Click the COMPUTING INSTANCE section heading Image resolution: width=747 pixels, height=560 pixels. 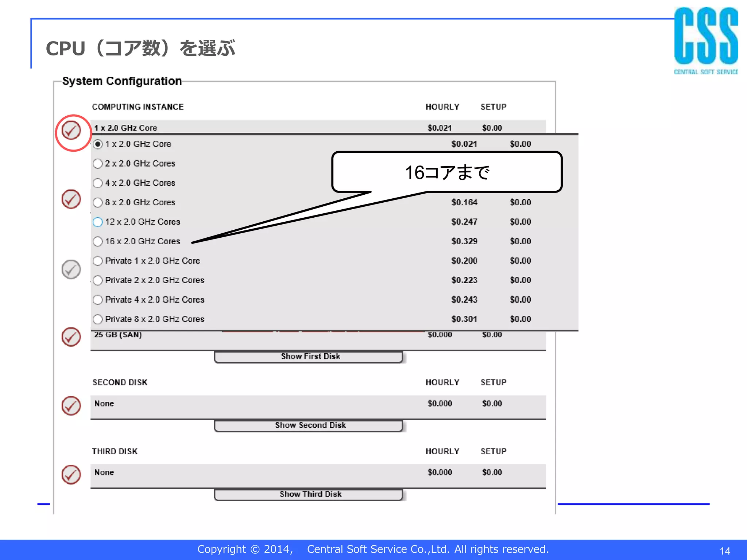(138, 107)
